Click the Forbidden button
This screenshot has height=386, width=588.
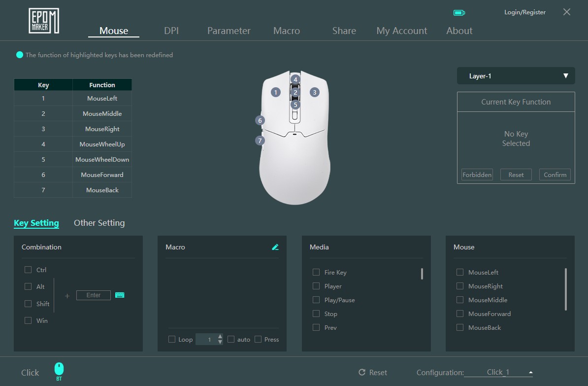click(477, 175)
